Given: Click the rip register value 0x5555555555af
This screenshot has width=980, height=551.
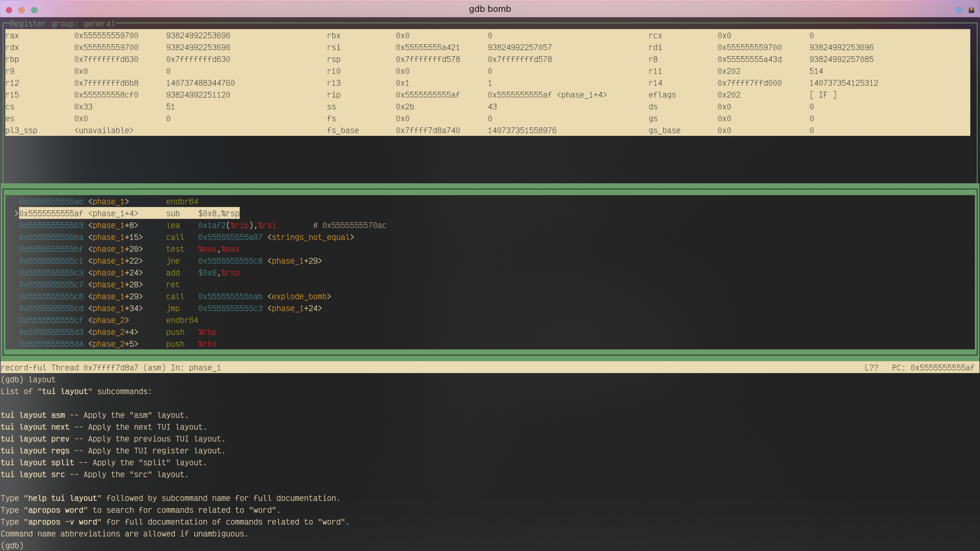Looking at the screenshot, I should click(x=427, y=95).
